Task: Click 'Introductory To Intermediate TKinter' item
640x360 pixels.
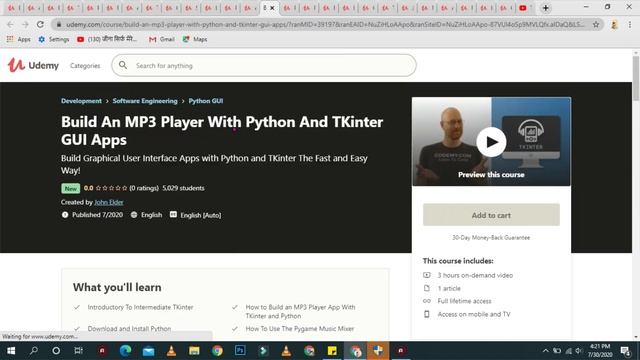Action: point(140,307)
